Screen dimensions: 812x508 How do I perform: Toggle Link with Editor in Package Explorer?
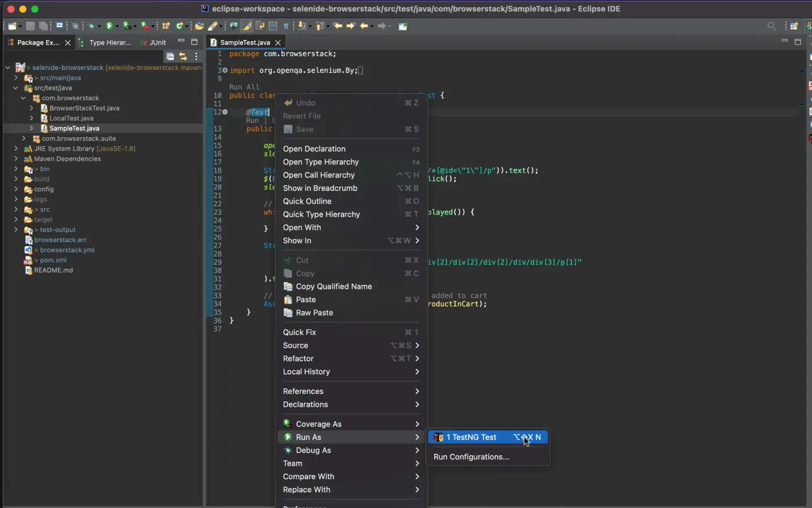[x=183, y=56]
